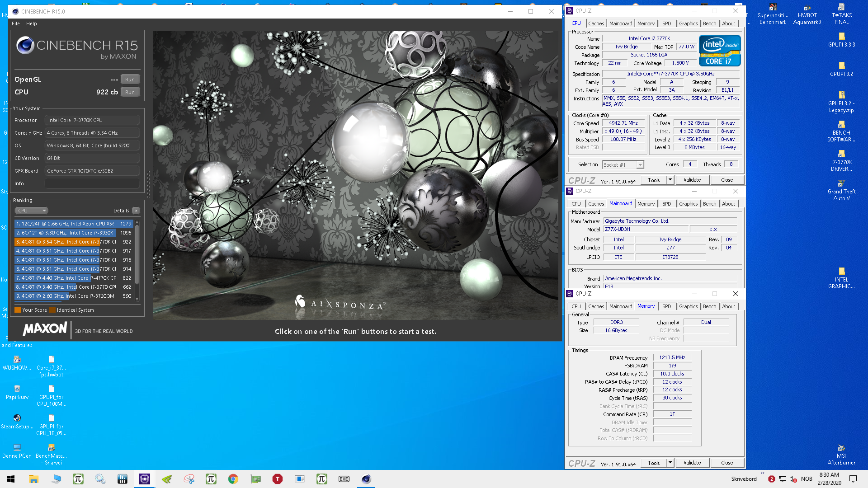Open the Socket #1 selection dropdown
The width and height of the screenshot is (868, 488).
tap(623, 165)
